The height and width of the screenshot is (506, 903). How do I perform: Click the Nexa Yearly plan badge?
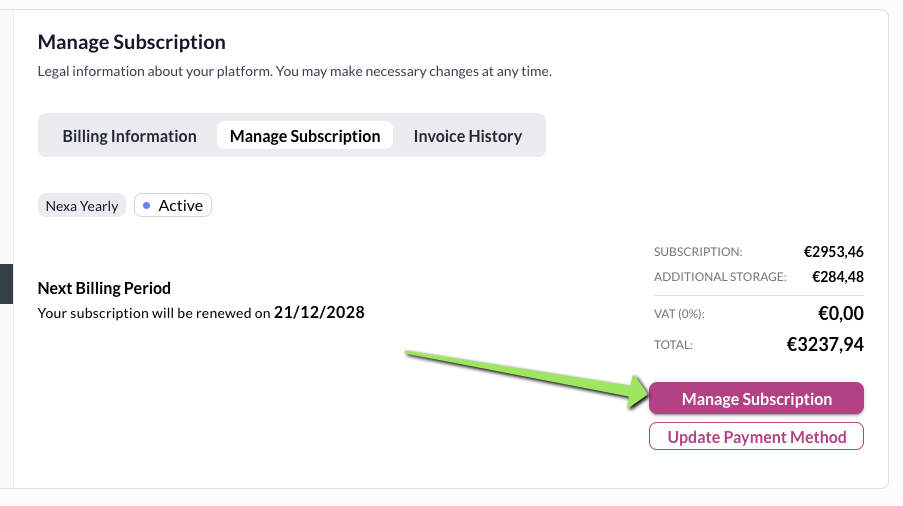(x=82, y=206)
